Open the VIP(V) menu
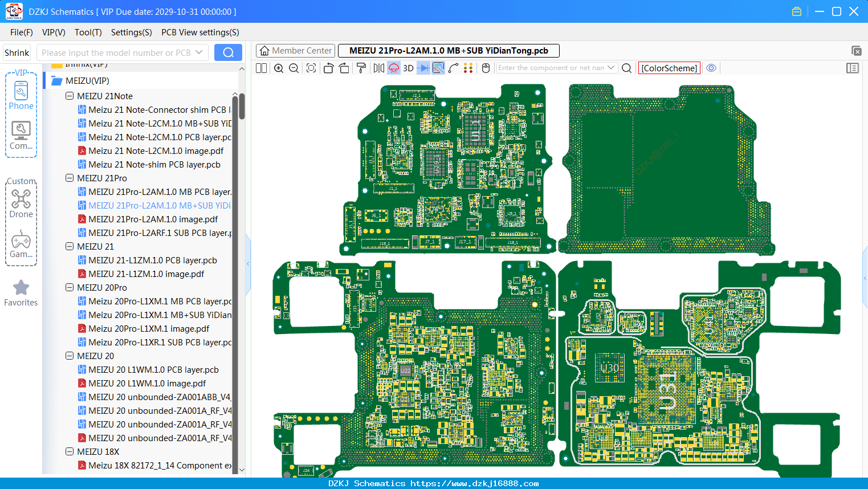 click(x=54, y=32)
